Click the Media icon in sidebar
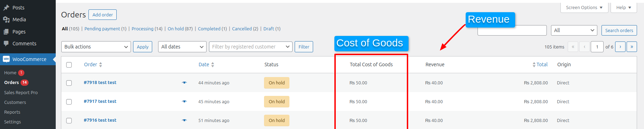 [x=6, y=20]
